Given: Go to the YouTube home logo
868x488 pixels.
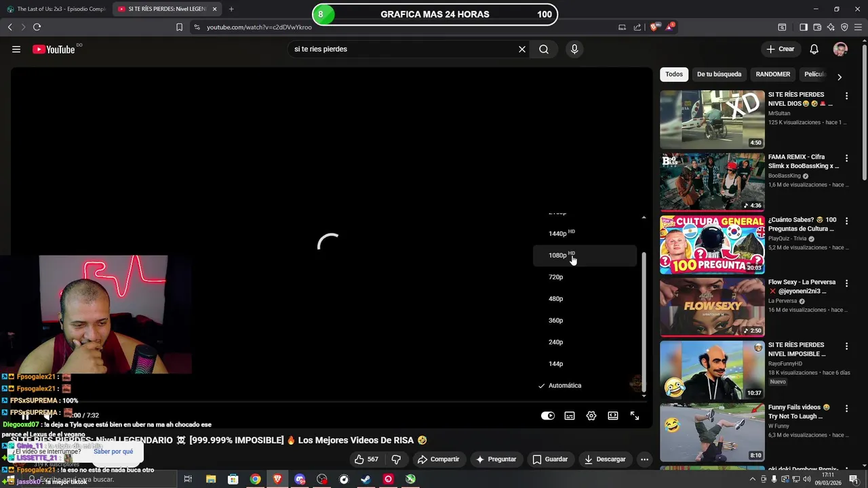Looking at the screenshot, I should pos(54,49).
